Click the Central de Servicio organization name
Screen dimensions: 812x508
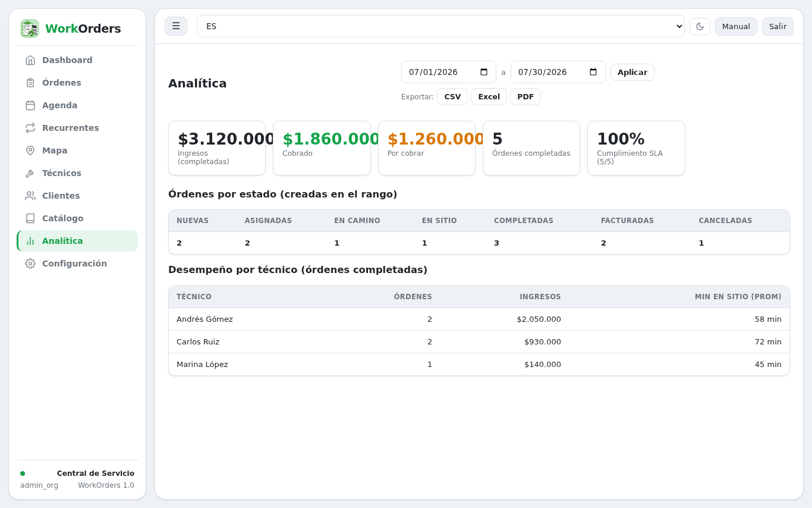(96, 473)
